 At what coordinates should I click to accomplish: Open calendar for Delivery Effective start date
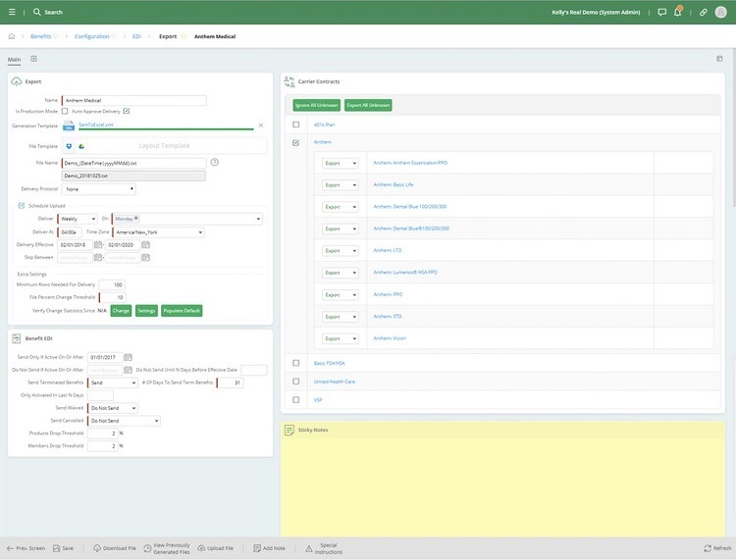(x=98, y=245)
